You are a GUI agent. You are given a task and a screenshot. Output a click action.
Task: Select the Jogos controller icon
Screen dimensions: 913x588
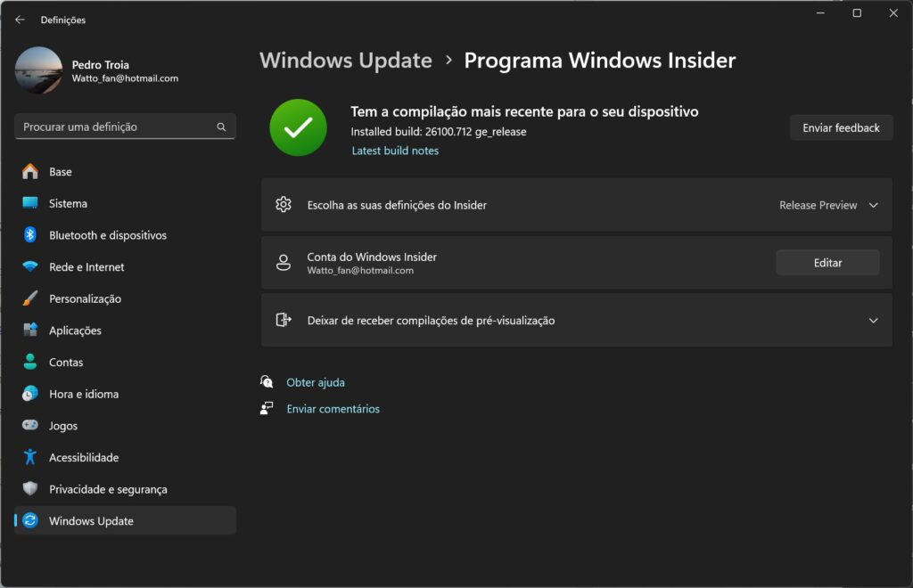click(x=32, y=425)
